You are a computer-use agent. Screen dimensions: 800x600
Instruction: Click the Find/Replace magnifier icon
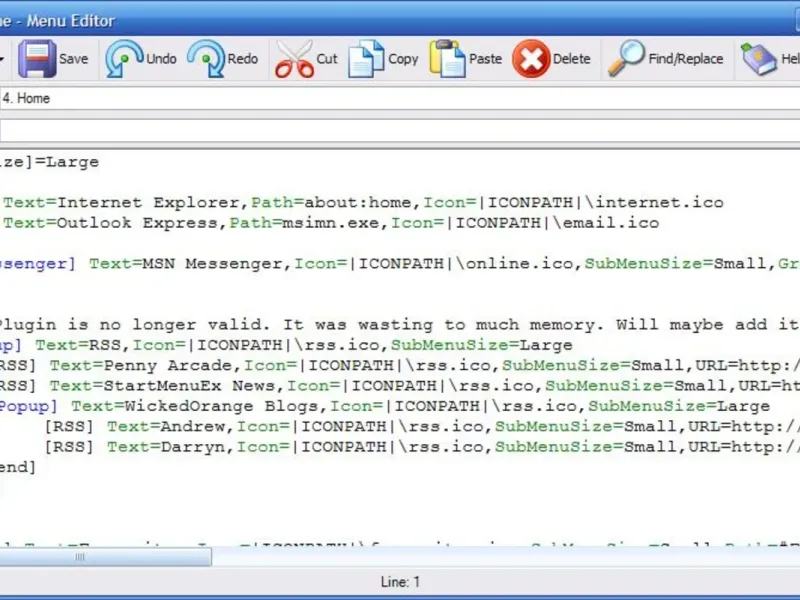pos(626,59)
